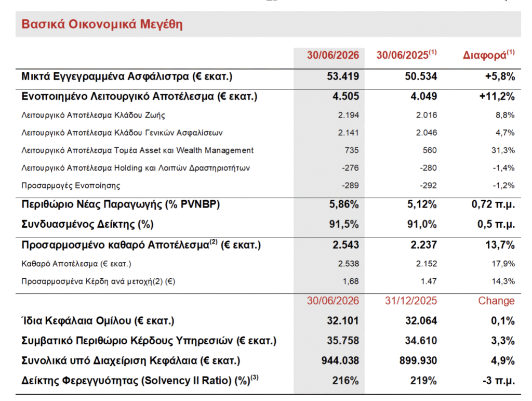
Task: Click the value '91,0%'
Action: (x=422, y=225)
